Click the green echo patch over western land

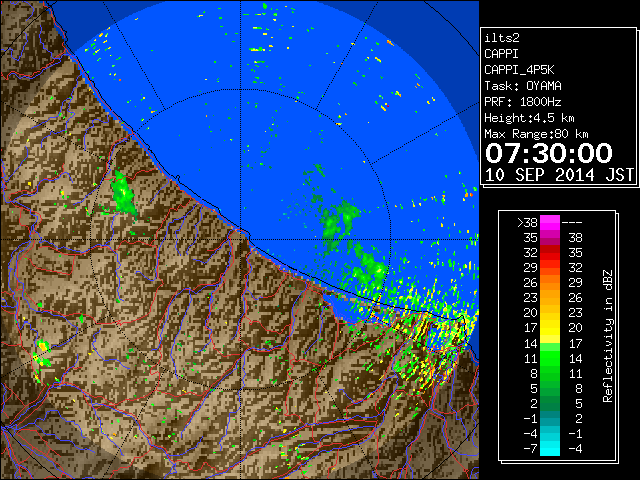point(123,194)
